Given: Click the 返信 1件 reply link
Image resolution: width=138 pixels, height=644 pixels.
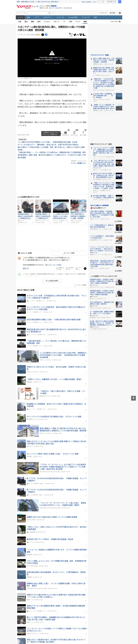Looking at the screenshot, I should [26, 269].
